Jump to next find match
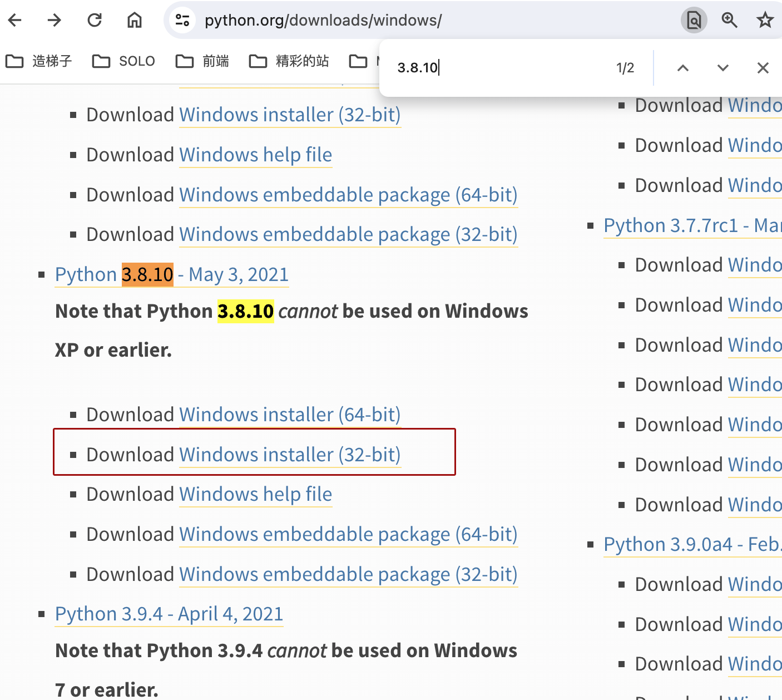The height and width of the screenshot is (700, 782). tap(723, 68)
